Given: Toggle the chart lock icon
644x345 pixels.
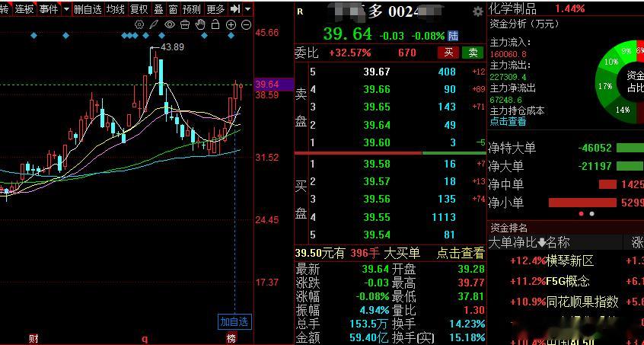Looking at the screenshot, I should 215,25.
